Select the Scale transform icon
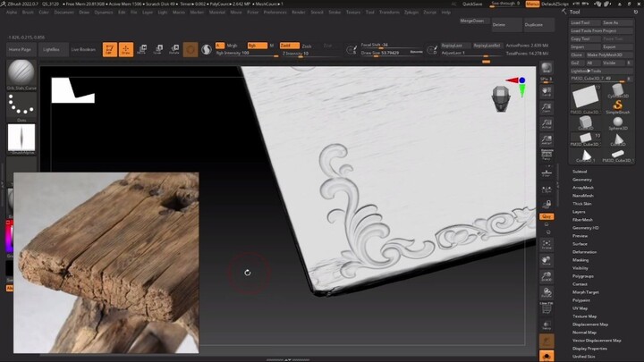644x362 pixels. (x=158, y=49)
